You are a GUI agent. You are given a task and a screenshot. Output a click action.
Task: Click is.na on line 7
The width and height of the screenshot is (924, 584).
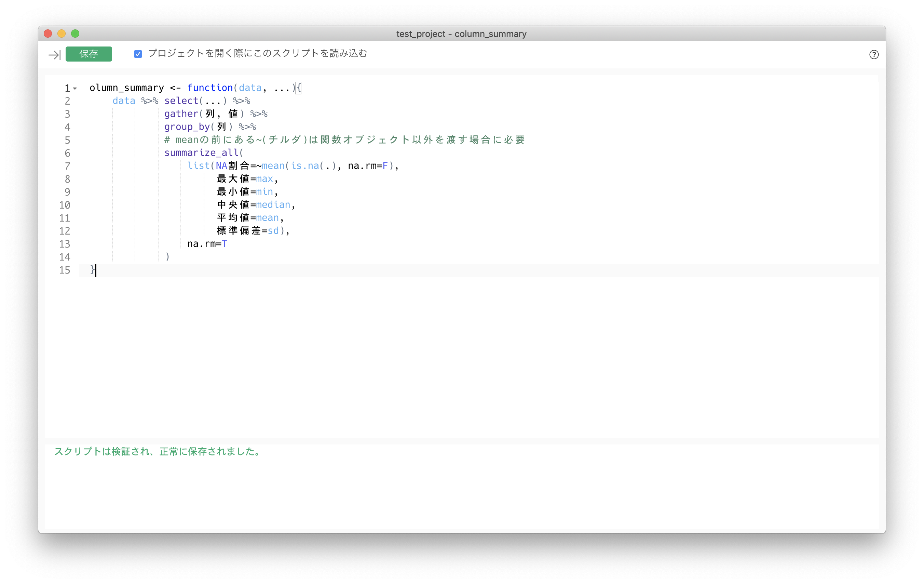click(305, 166)
